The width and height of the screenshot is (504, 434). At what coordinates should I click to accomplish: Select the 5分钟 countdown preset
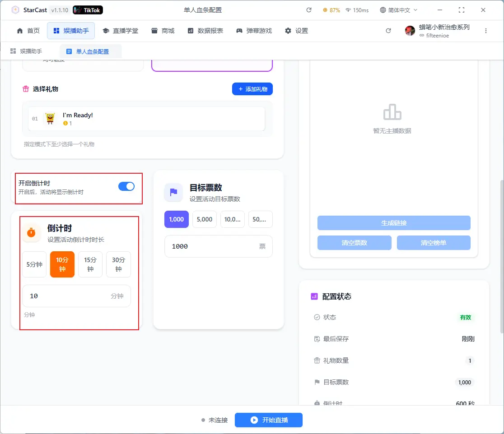(x=34, y=264)
